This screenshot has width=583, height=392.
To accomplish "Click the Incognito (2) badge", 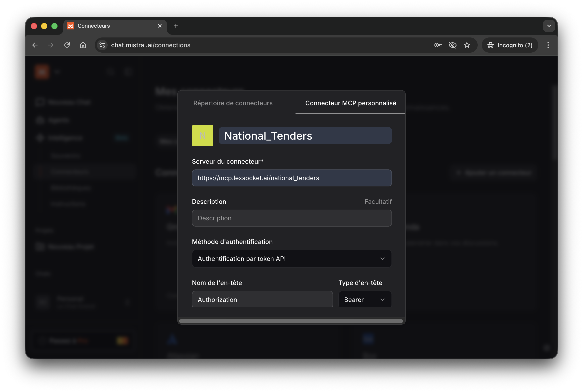I will pos(510,45).
